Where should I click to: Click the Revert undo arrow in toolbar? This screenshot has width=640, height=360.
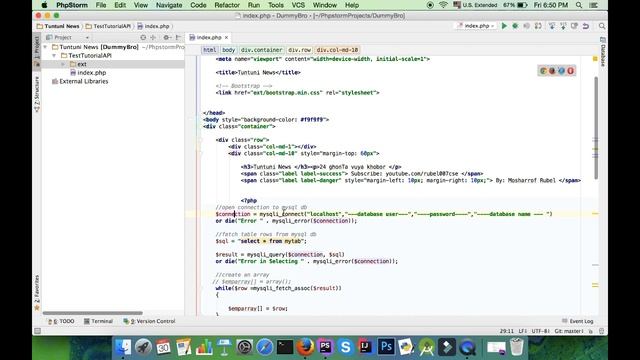click(586, 26)
